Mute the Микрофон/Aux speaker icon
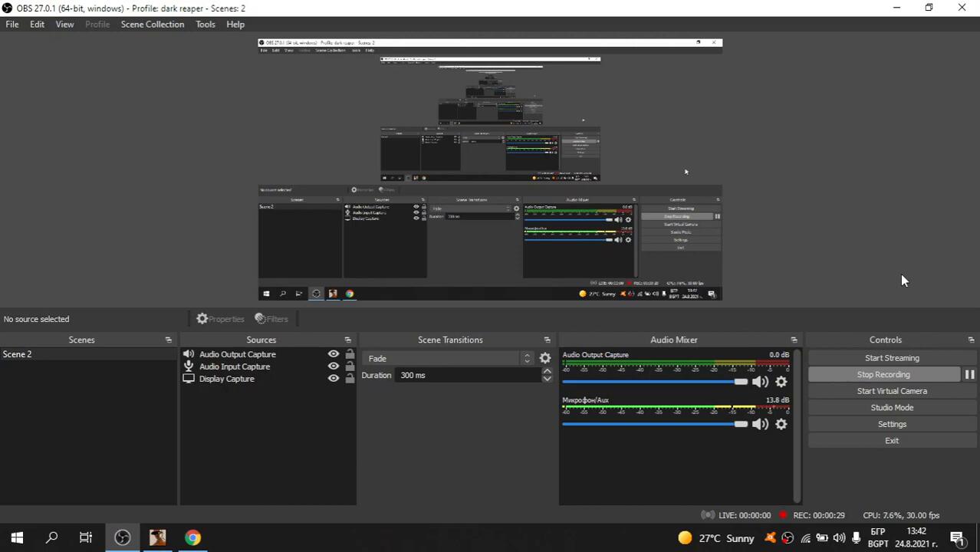Image resolution: width=980 pixels, height=552 pixels. (760, 424)
